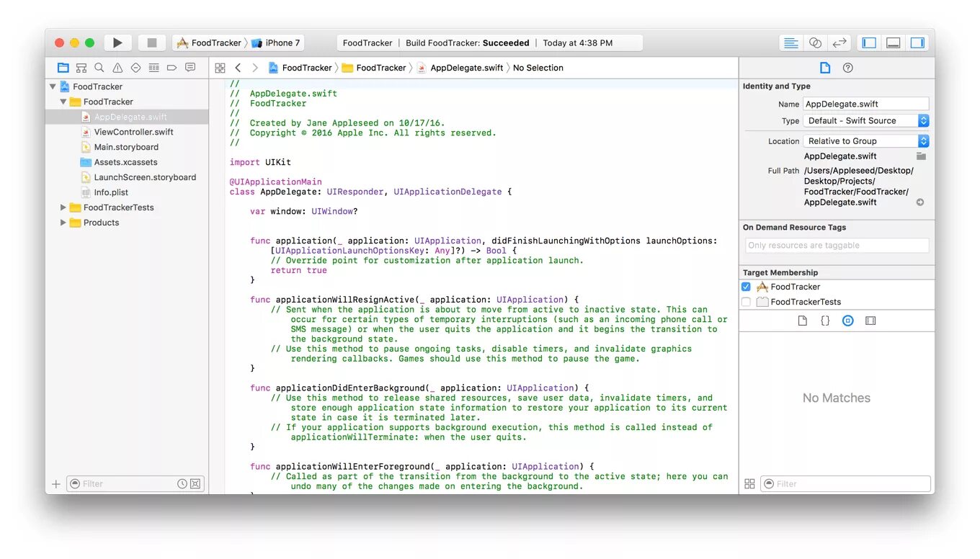Open Type dropdown Default - Swift Source

pyautogui.click(x=866, y=121)
